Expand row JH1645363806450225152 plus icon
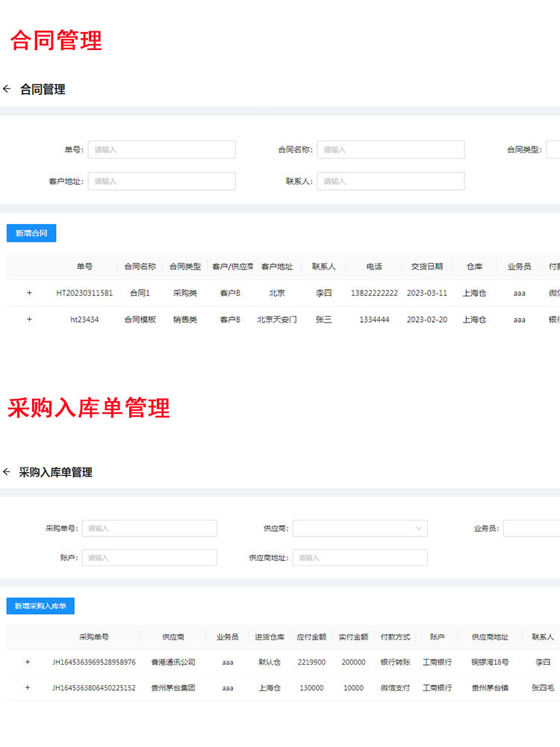This screenshot has height=747, width=560. coord(28,687)
